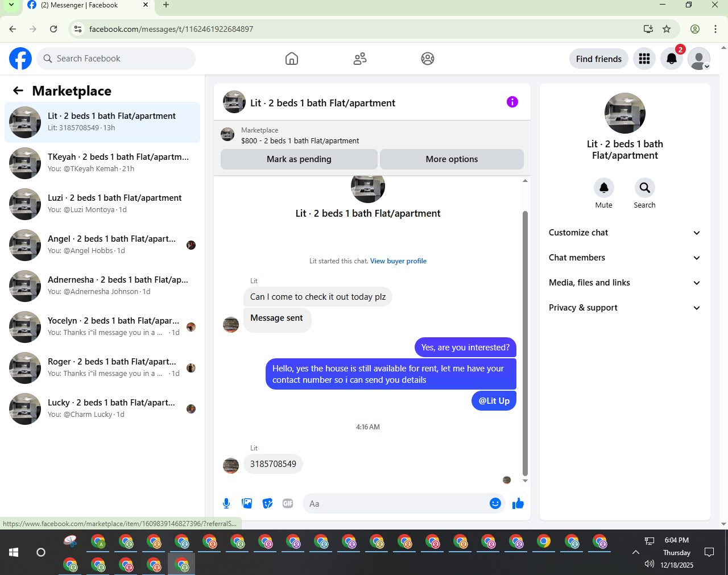Choose a sticker icon

tap(267, 503)
